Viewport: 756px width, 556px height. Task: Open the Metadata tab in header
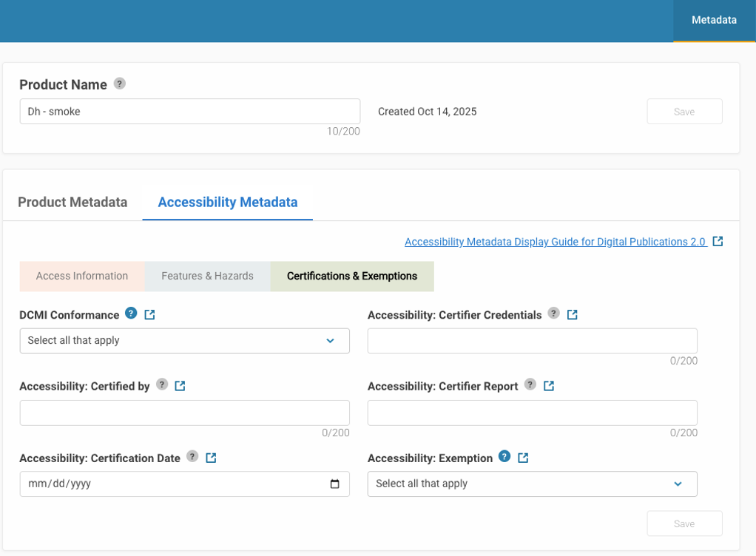[714, 21]
